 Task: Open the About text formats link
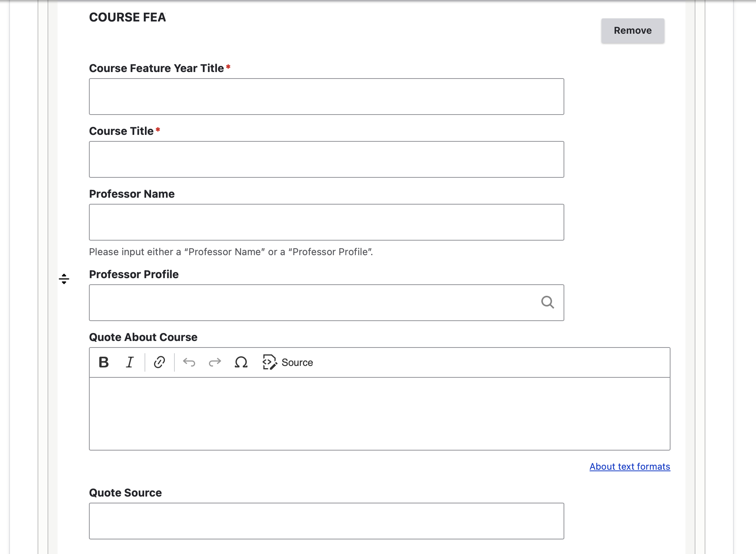pyautogui.click(x=630, y=467)
